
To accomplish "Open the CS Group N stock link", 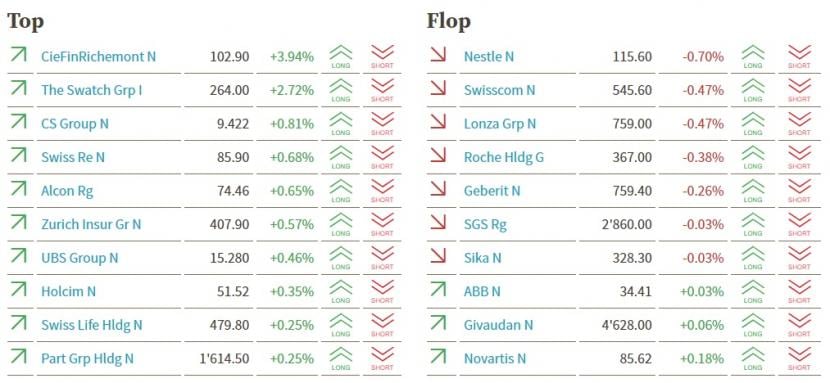I will 75,124.
